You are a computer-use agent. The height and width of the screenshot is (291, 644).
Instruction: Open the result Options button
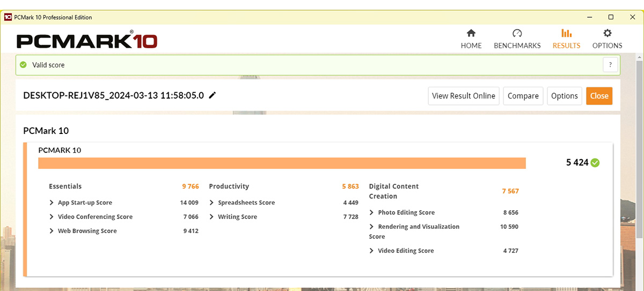point(565,96)
